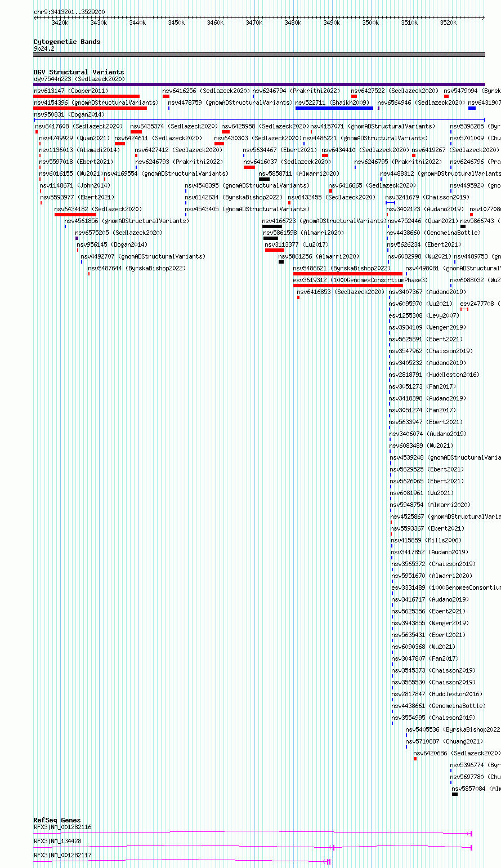Click the purple bar under dgv7544n223
Screen dimensions: 501x868
(259, 84)
